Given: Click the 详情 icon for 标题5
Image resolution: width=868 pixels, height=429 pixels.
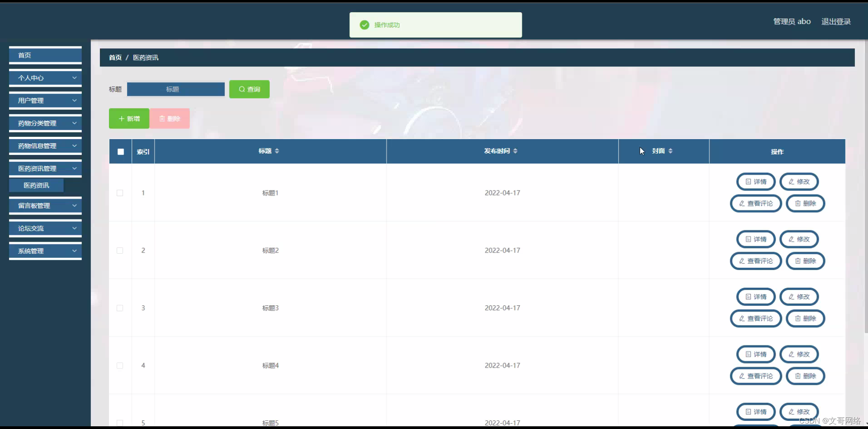Looking at the screenshot, I should (x=748, y=411).
